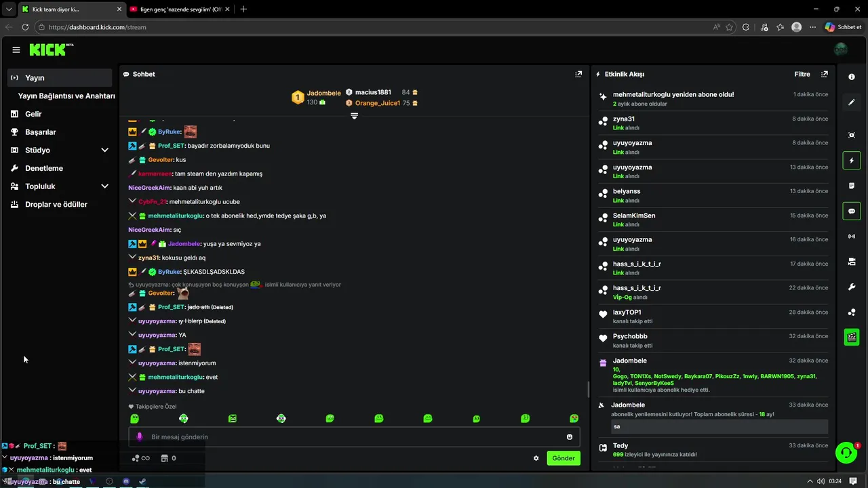The height and width of the screenshot is (488, 868).
Task: Click top gifter Jadombele in leaderboard
Action: point(323,93)
